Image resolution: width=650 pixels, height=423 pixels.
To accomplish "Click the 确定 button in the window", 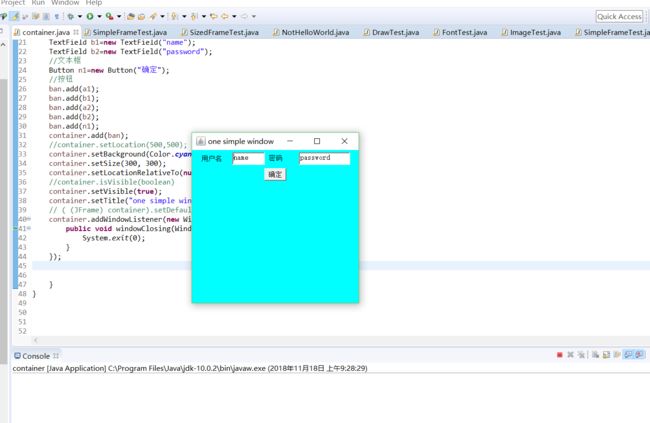I will coord(275,174).
